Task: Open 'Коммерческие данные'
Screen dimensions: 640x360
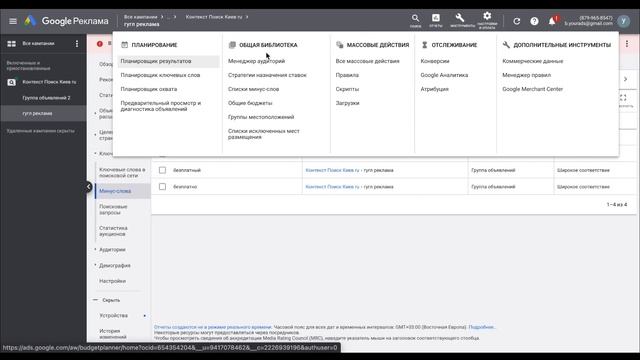Action: (x=533, y=61)
